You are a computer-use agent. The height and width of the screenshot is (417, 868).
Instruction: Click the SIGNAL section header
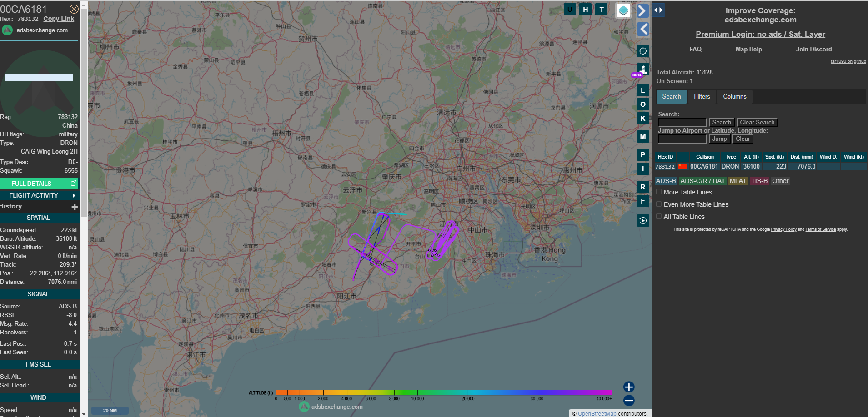click(39, 294)
